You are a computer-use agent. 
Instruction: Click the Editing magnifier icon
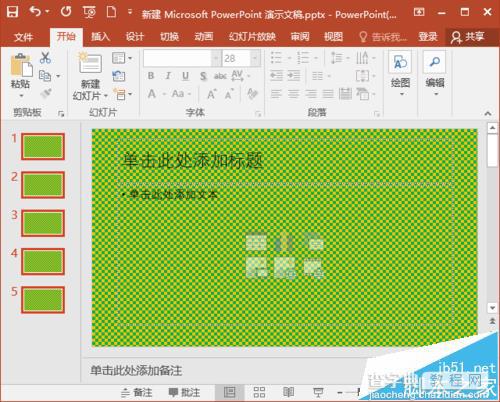tap(434, 62)
